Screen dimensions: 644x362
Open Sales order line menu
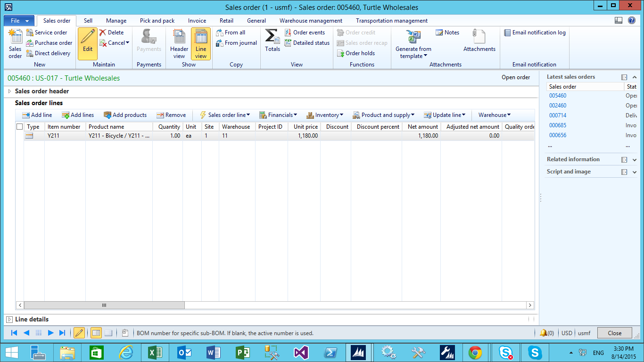224,115
